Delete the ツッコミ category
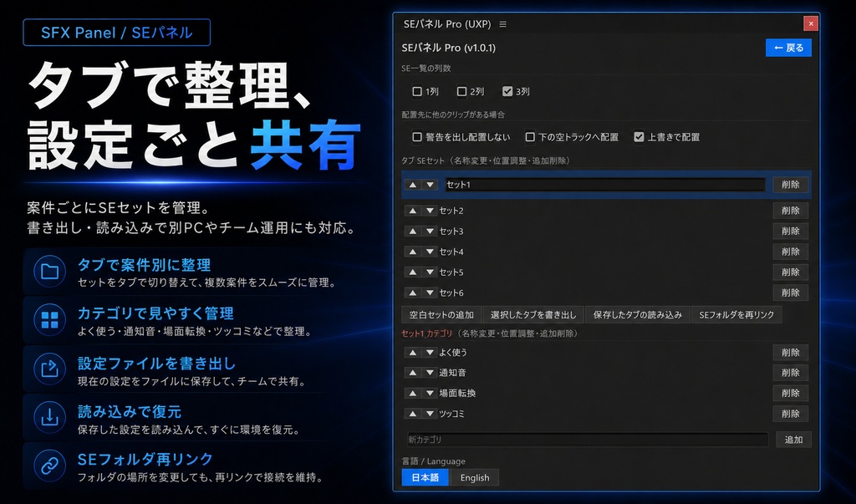 coord(791,414)
